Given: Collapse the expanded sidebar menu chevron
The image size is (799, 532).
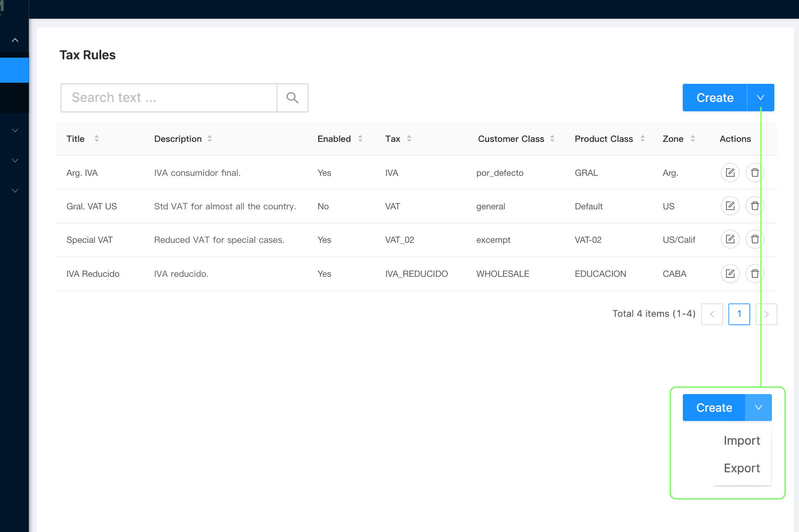Looking at the screenshot, I should coord(15,40).
